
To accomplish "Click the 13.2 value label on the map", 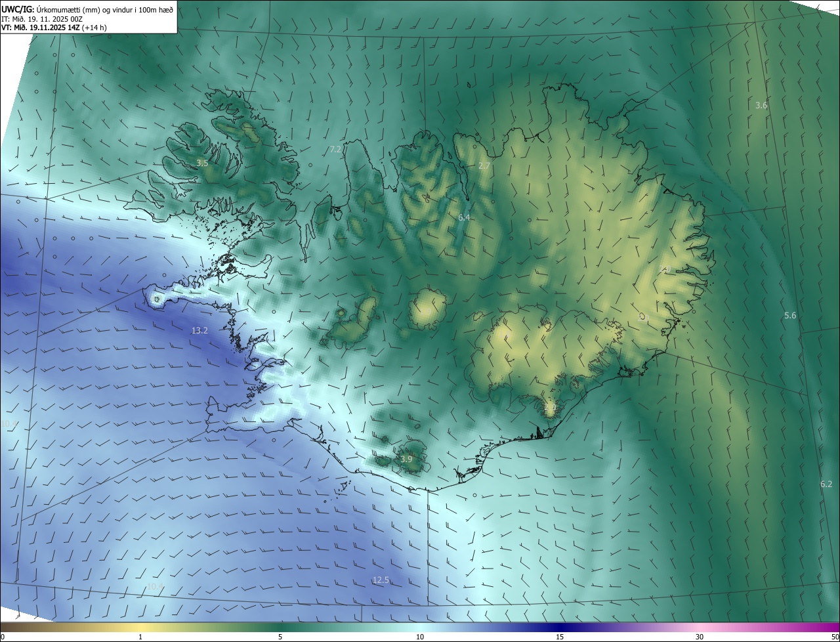I will [199, 331].
